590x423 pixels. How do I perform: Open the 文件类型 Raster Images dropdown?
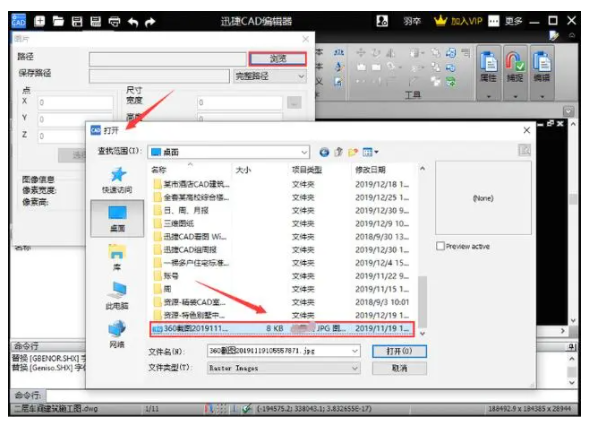[x=283, y=368]
